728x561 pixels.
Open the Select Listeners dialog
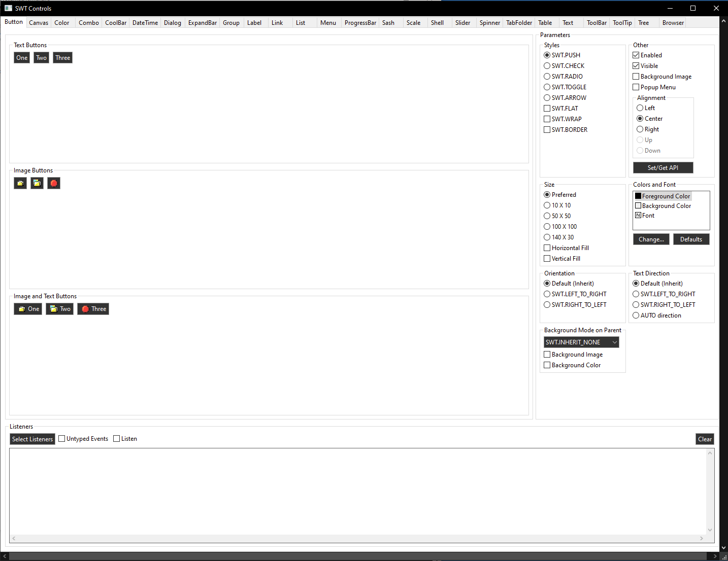click(x=32, y=439)
